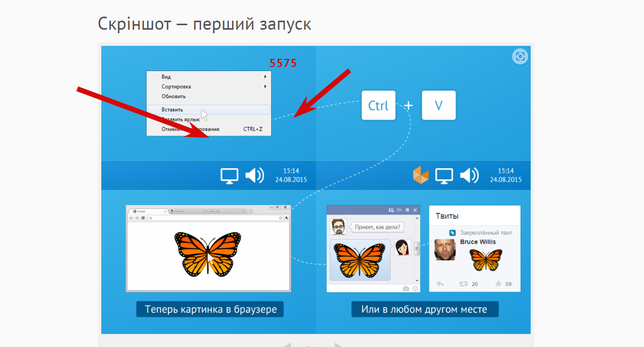
Task: Click the Или в любом другом месте label
Action: 425,309
